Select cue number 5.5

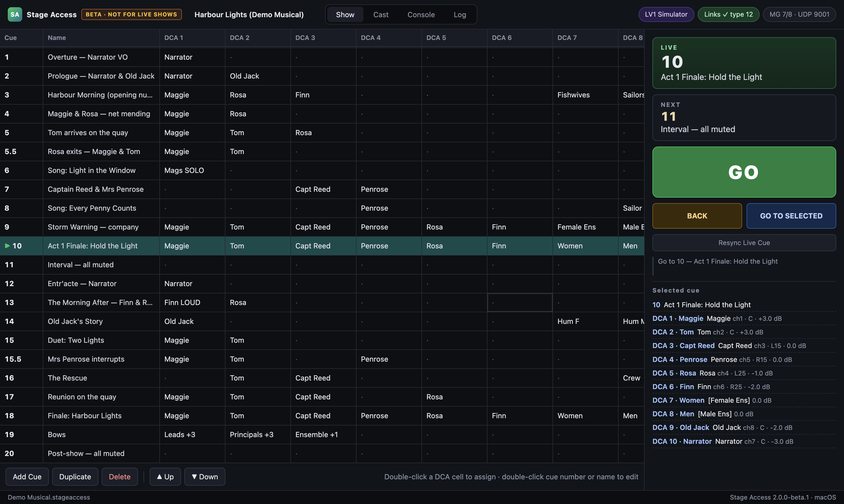tap(11, 152)
